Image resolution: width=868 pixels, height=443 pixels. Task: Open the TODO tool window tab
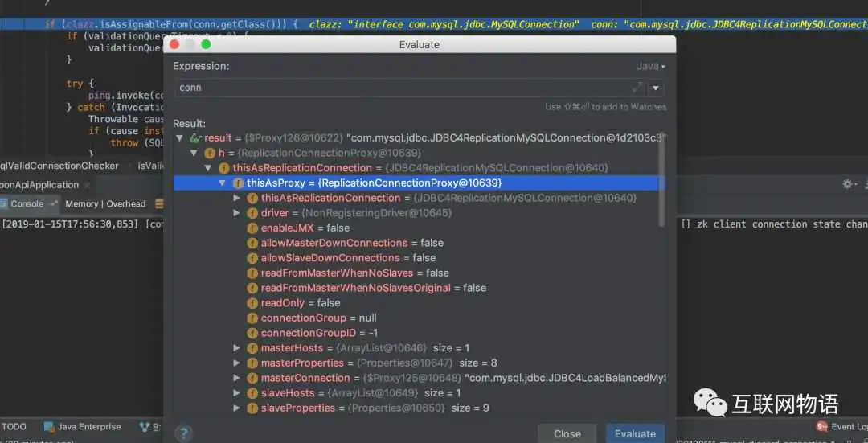pos(14,426)
